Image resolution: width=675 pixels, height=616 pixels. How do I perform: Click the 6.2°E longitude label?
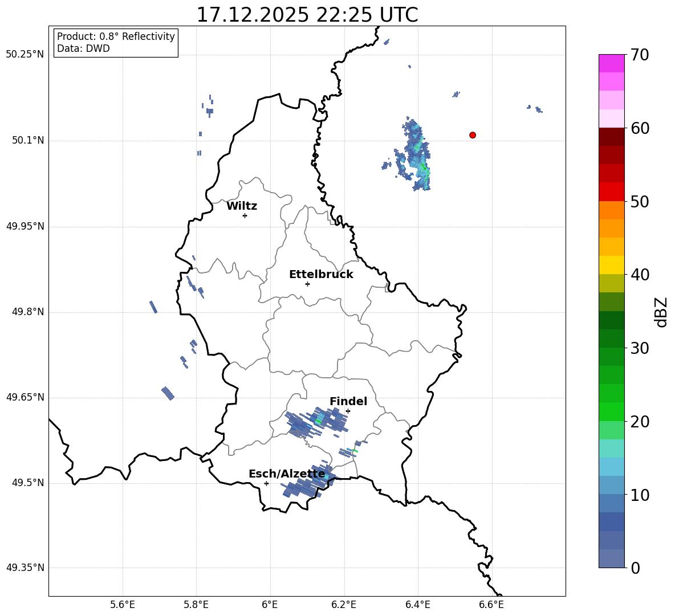(x=344, y=605)
